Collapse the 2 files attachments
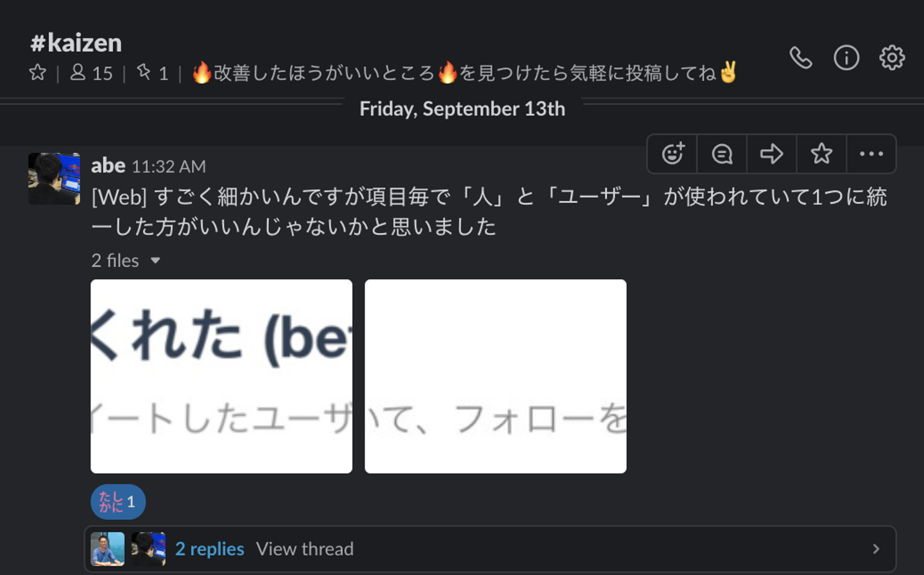 pyautogui.click(x=155, y=261)
